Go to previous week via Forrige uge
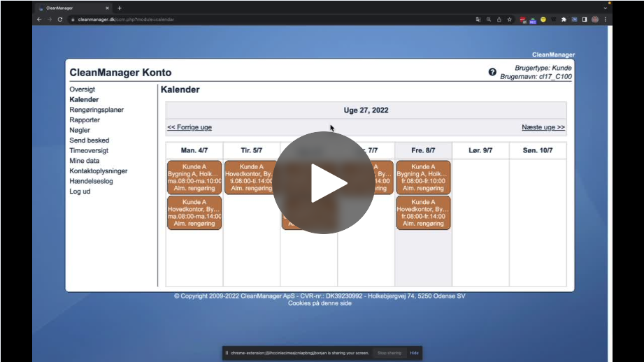This screenshot has width=644, height=362. tap(189, 127)
